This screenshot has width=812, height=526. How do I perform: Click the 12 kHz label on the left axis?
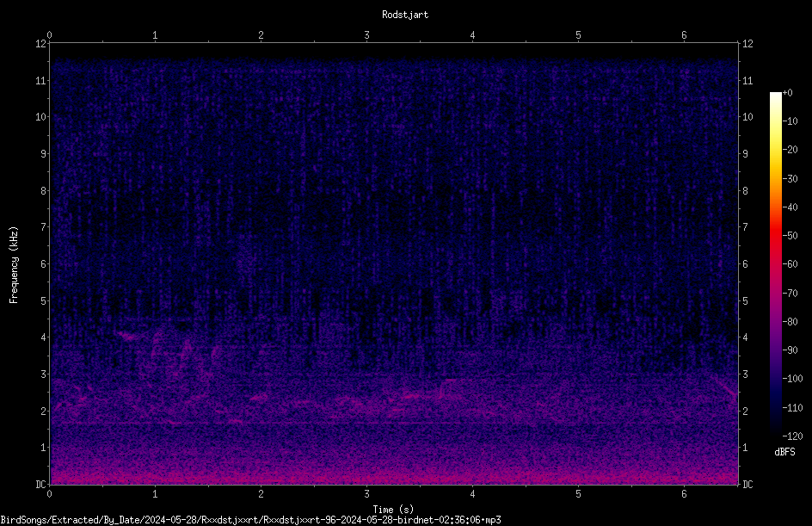tap(41, 44)
